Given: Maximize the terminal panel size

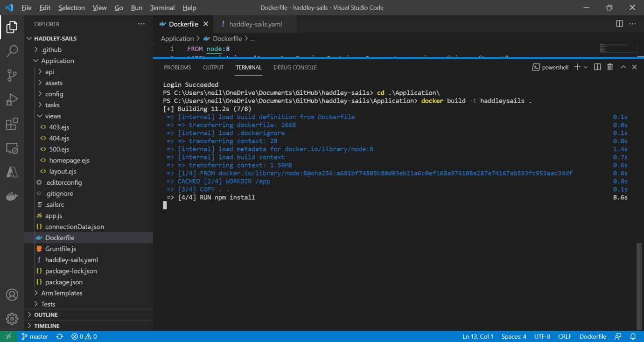Looking at the screenshot, I should (623, 67).
